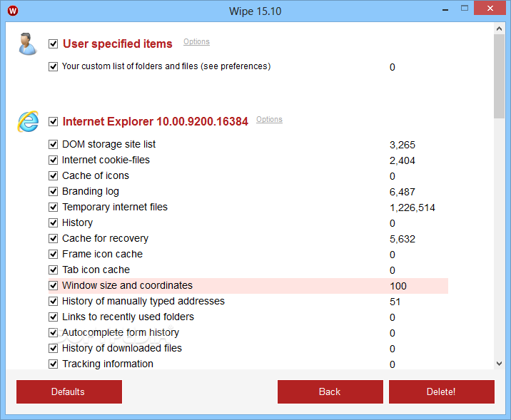The height and width of the screenshot is (420, 511).
Task: Toggle the Branding log checkbox
Action: coord(53,191)
